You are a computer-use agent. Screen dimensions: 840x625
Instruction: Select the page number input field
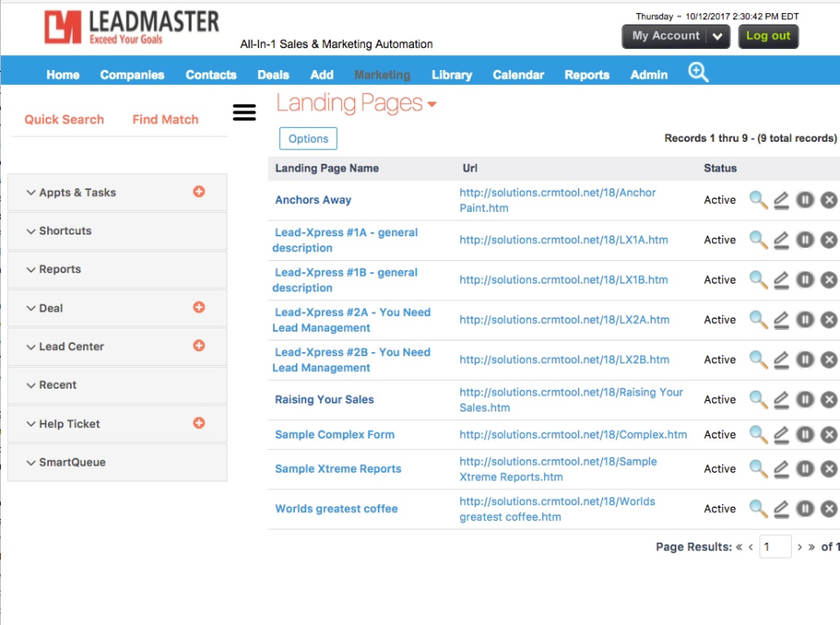click(x=773, y=546)
